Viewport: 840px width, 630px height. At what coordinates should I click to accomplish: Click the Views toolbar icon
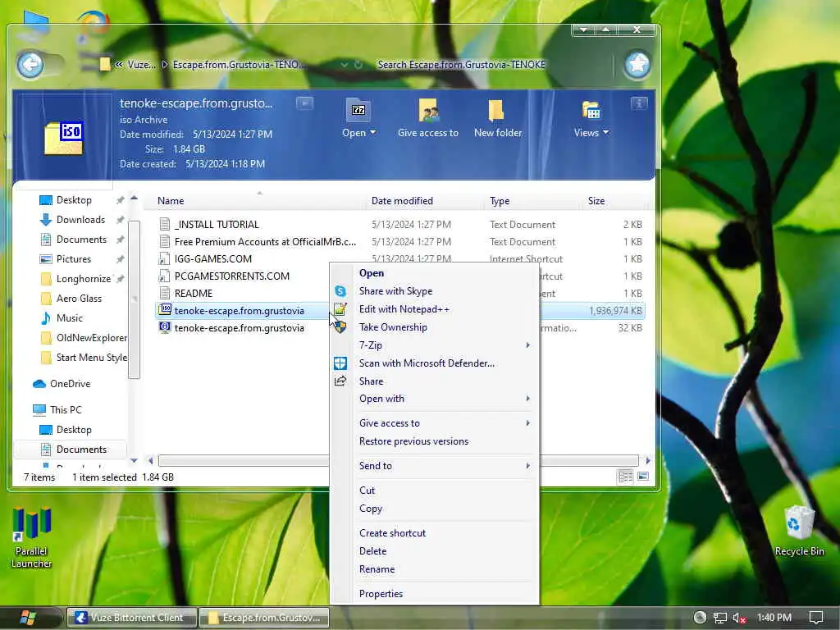591,111
